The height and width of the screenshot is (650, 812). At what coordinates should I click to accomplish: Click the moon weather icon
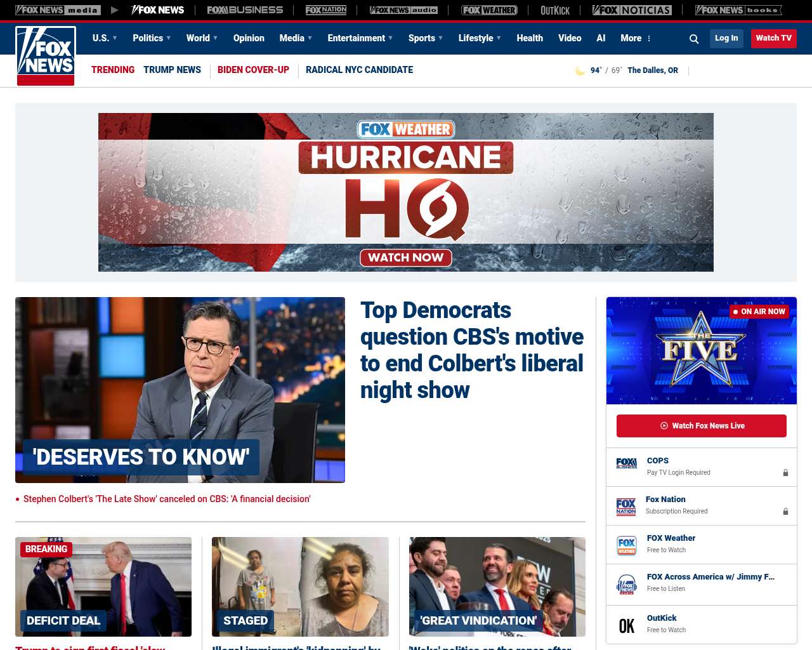(x=580, y=70)
